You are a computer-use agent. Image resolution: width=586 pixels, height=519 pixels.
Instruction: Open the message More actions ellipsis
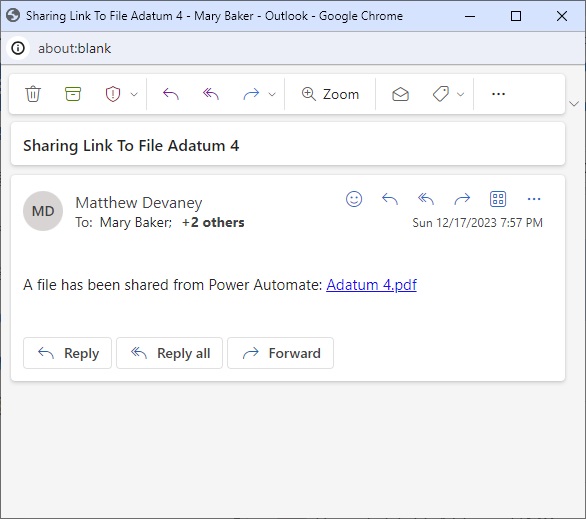[534, 199]
